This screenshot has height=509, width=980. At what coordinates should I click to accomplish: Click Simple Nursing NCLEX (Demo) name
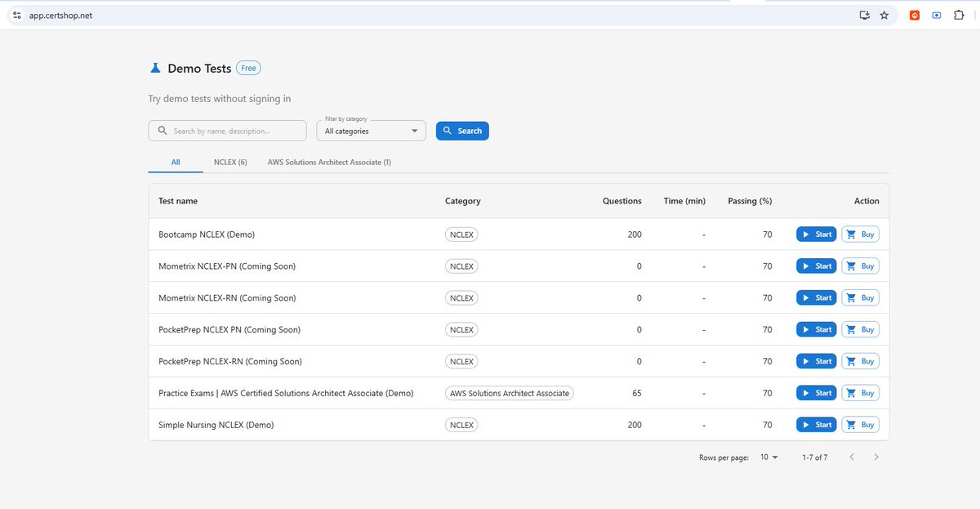216,425
